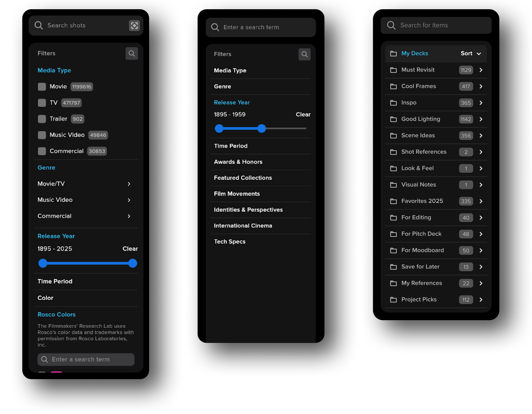Expand the Movie/TV genre chevron
Image resolution: width=532 pixels, height=414 pixels.
point(129,184)
